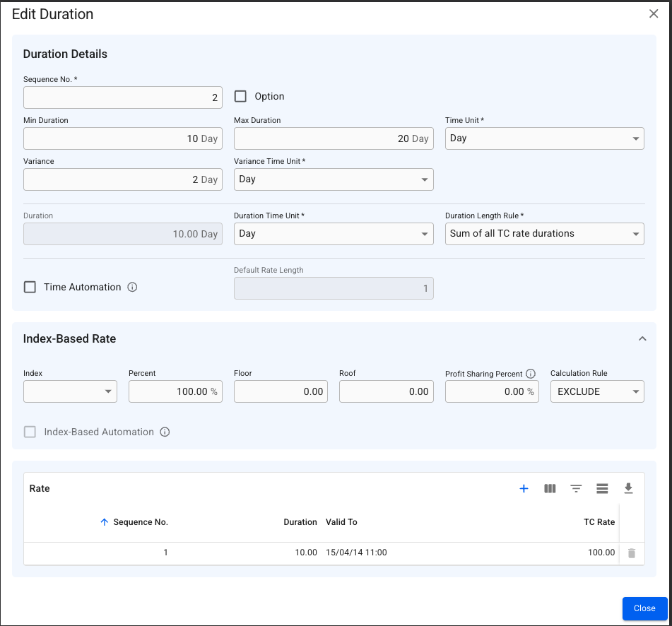This screenshot has width=672, height=626.
Task: Change row density using the lines icon
Action: (602, 489)
